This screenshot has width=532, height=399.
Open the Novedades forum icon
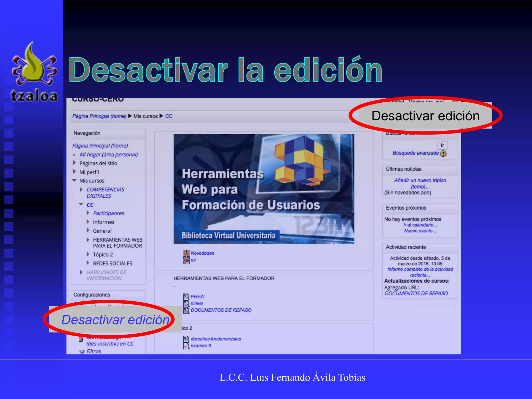[186, 253]
